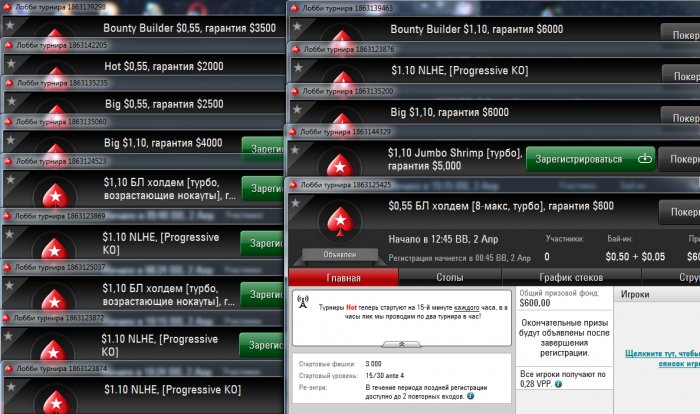Click title bar icon of lobby 1863123876
Screen dimensions: 700x414
[x=296, y=49]
